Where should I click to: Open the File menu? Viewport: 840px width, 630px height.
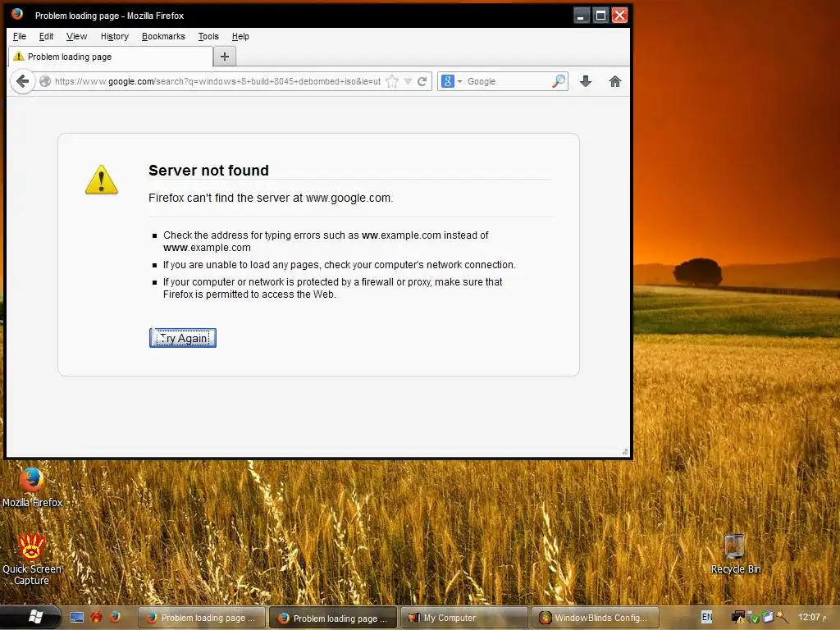click(20, 36)
